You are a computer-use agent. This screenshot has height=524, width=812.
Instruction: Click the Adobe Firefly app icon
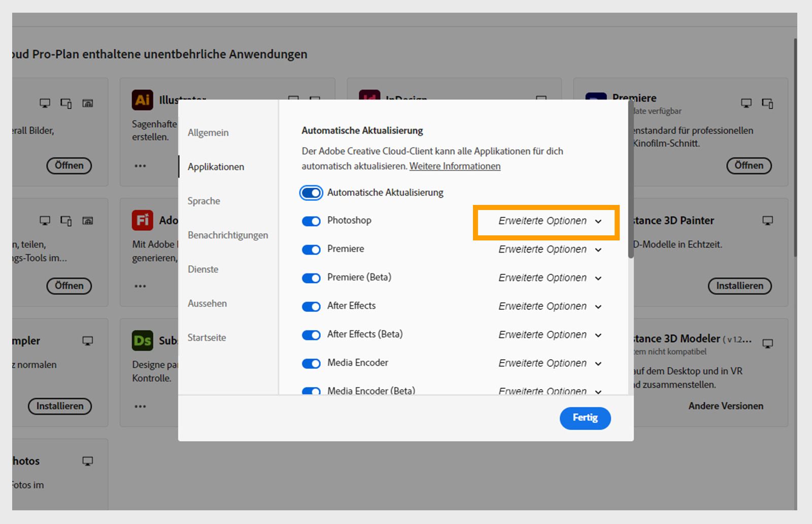click(143, 220)
